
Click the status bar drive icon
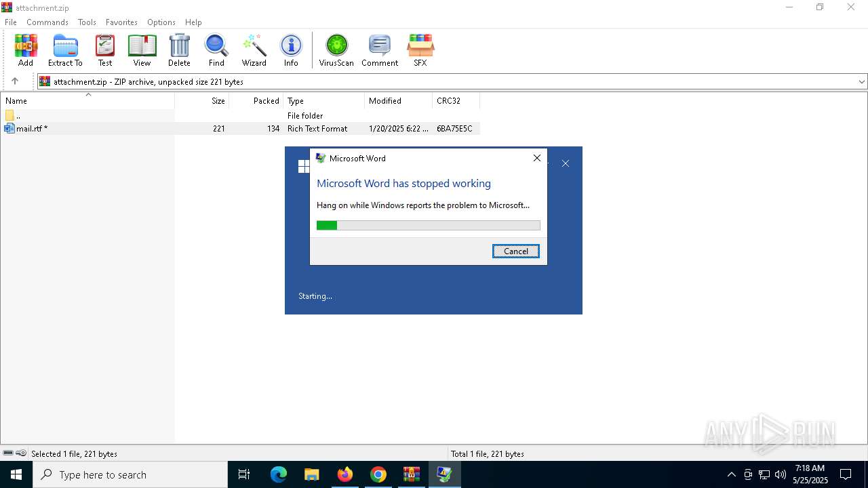(x=8, y=453)
